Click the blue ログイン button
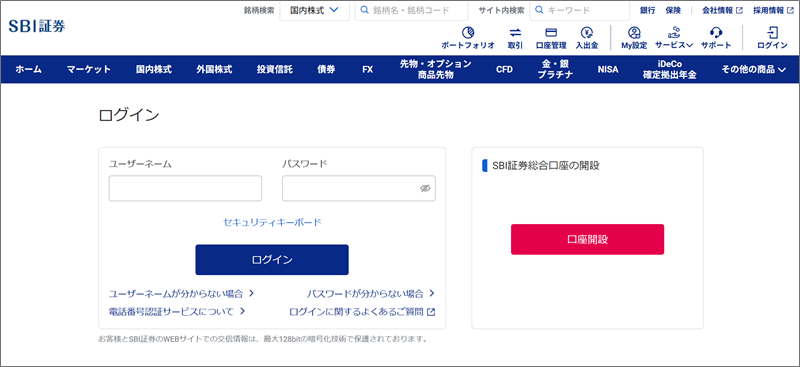Screen dimensions: 800x367 click(x=272, y=260)
